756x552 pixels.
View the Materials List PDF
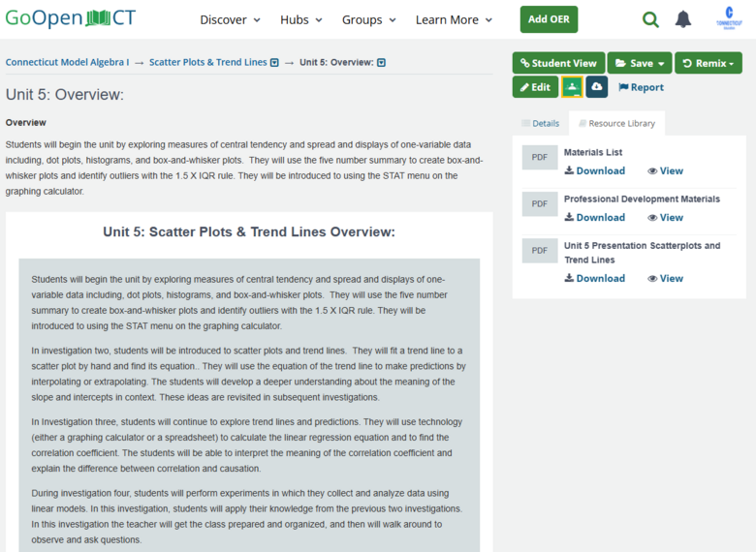click(x=665, y=171)
